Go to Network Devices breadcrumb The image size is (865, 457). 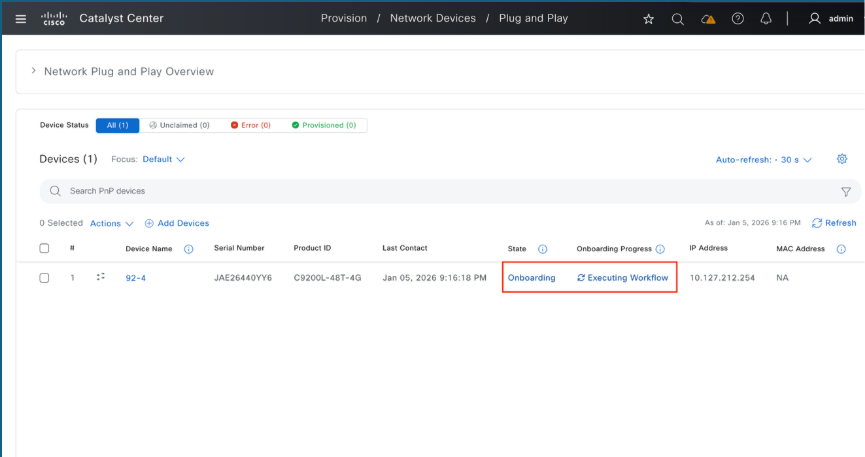click(432, 18)
